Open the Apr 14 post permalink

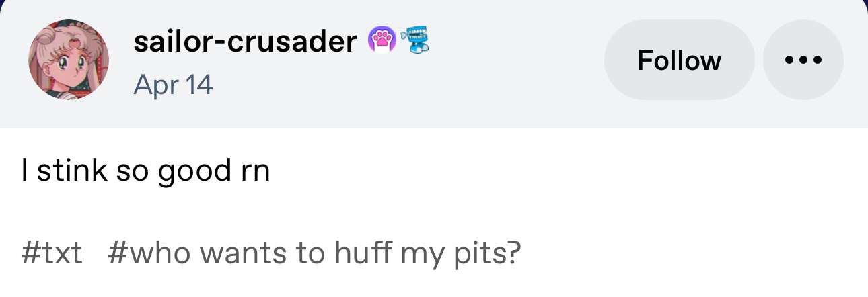point(173,85)
